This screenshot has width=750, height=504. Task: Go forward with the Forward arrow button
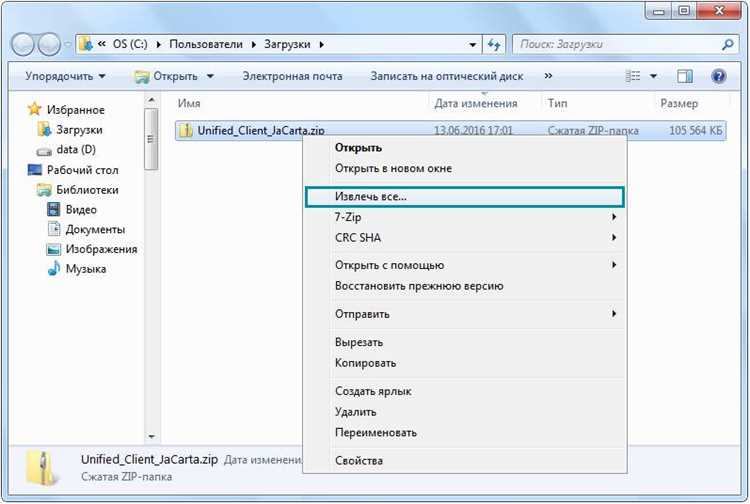click(49, 45)
